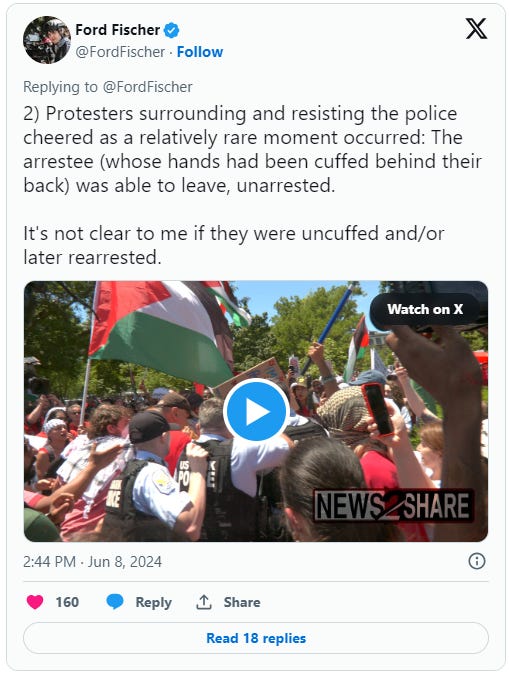509x675 pixels.
Task: Open Ford Fischer's profile avatar
Action: click(x=47, y=40)
